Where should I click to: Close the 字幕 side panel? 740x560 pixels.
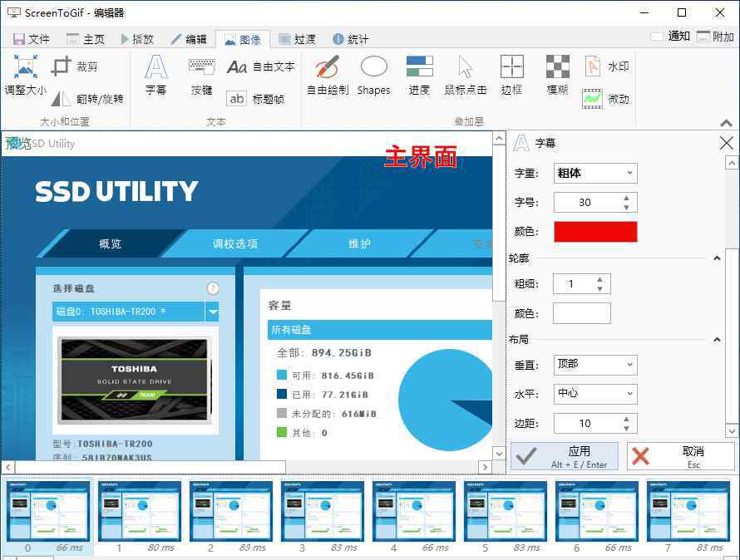click(x=727, y=143)
